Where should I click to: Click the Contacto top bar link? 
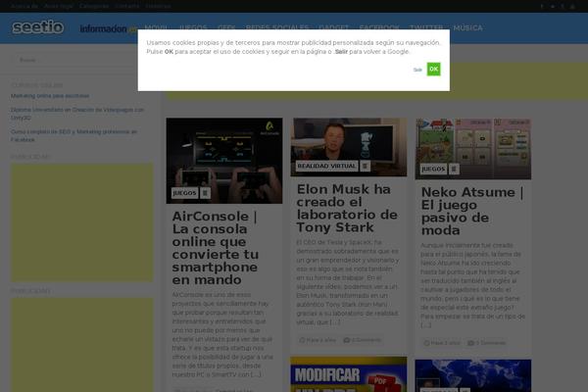pos(127,6)
